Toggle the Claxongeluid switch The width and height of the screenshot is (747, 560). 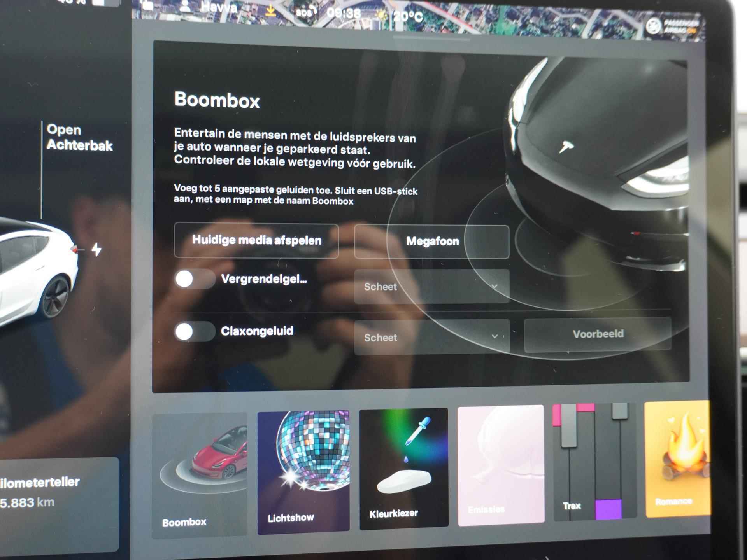(x=195, y=331)
